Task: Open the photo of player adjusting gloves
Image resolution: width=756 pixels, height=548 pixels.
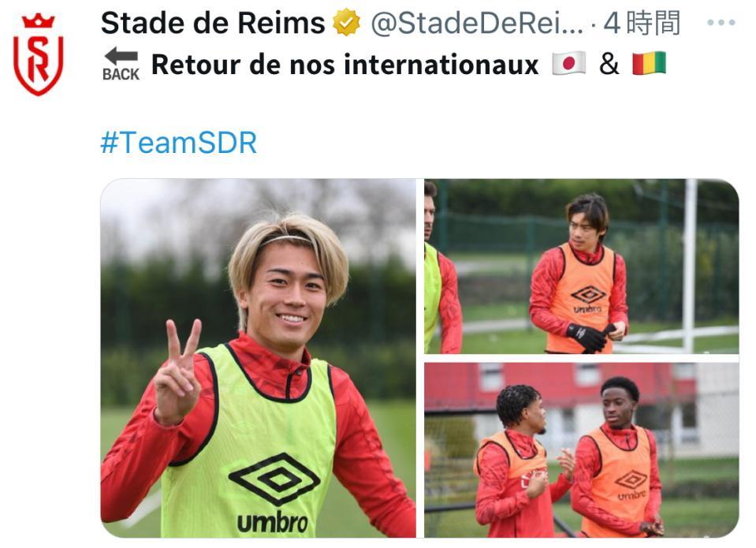Action: pyautogui.click(x=582, y=267)
